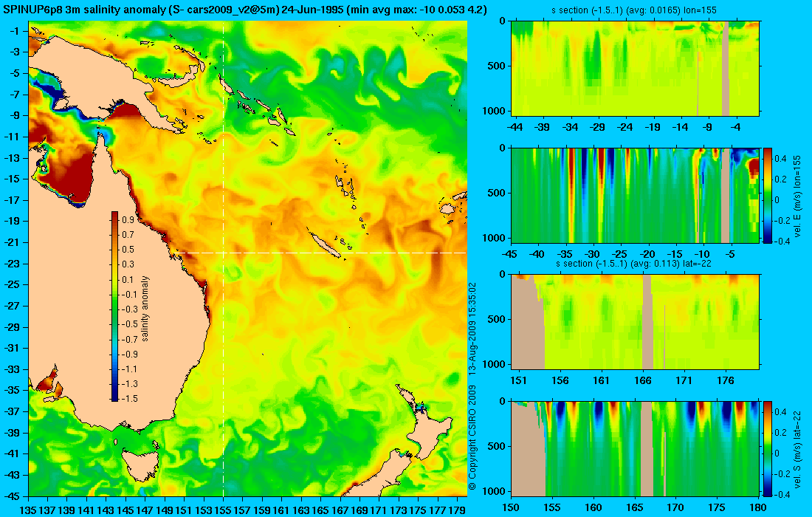Screen dimensions: 812x517
Task: Click the 0.4 label on vel. E colorbar
Action: [x=780, y=159]
